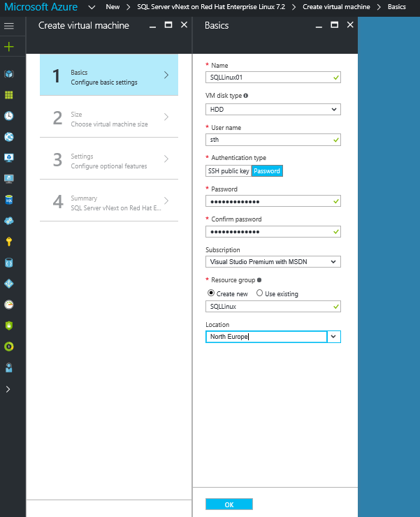Close the Basics blade
The height and width of the screenshot is (517, 420).
[350, 24]
